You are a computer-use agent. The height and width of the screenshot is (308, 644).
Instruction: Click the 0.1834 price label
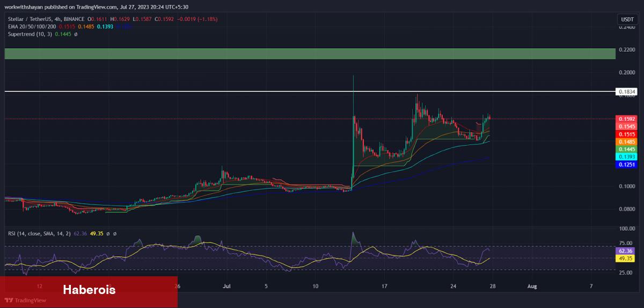pos(627,92)
